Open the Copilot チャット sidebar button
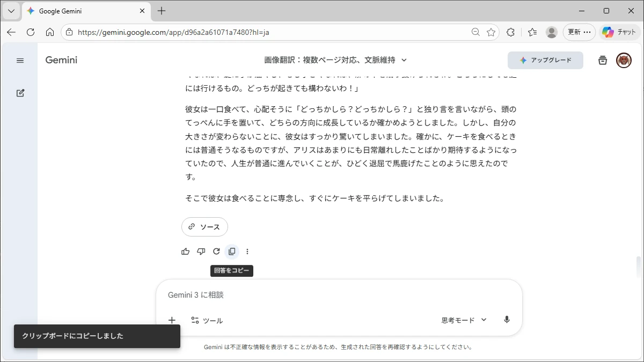The height and width of the screenshot is (362, 644). [x=619, y=32]
